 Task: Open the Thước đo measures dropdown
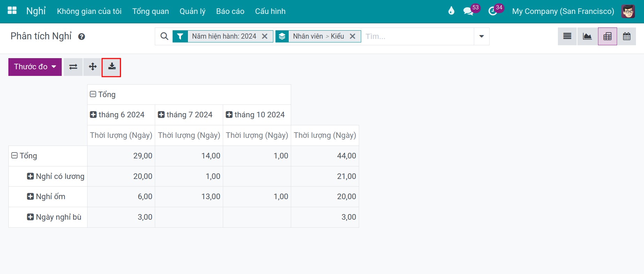tap(35, 67)
